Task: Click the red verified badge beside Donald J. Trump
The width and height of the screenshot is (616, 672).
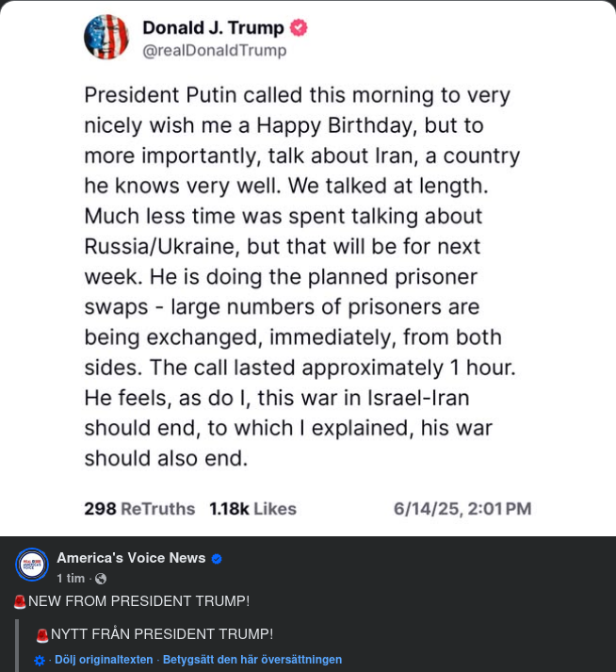Action: click(299, 28)
